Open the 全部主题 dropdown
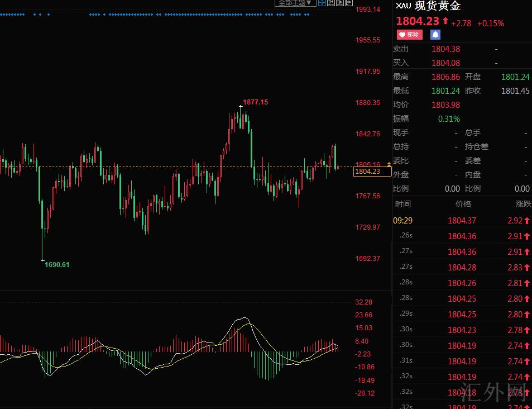Screen dimensions: 532x409 pyautogui.click(x=295, y=3)
